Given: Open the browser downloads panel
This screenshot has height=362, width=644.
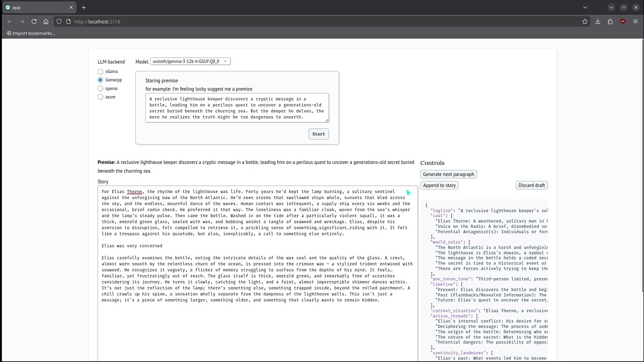Looking at the screenshot, I should (598, 22).
